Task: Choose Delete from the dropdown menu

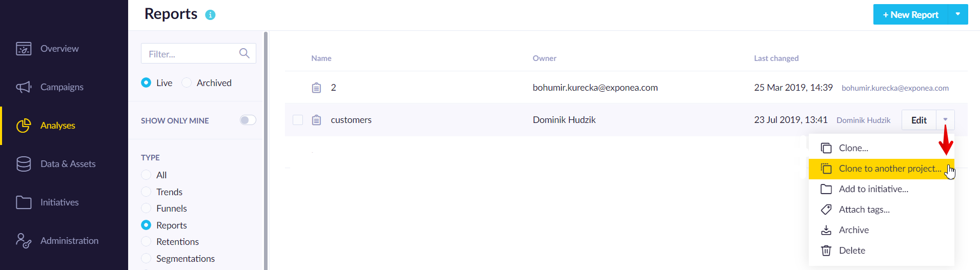Action: 882,251
